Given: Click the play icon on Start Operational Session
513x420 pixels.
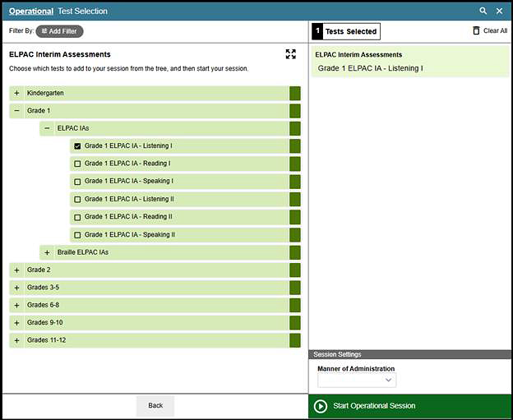Looking at the screenshot, I should tap(321, 406).
